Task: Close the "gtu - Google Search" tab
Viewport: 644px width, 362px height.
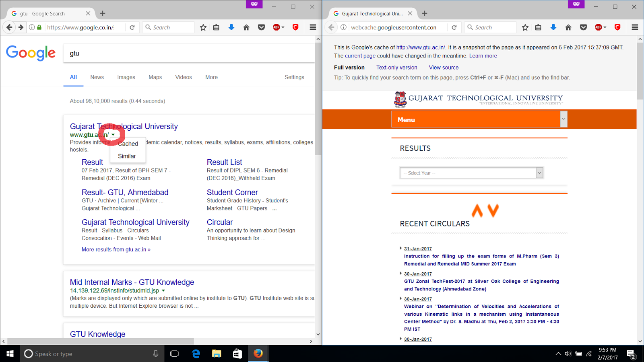Action: 88,13
